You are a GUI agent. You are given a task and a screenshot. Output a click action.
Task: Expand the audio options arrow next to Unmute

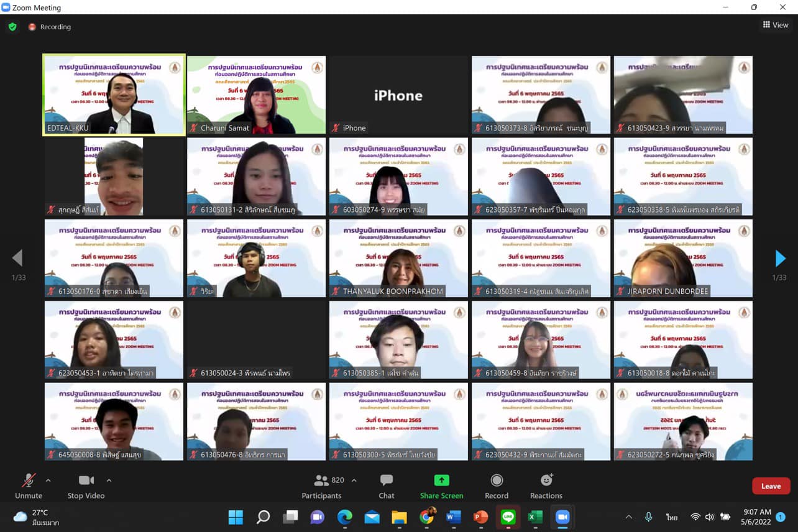click(48, 480)
